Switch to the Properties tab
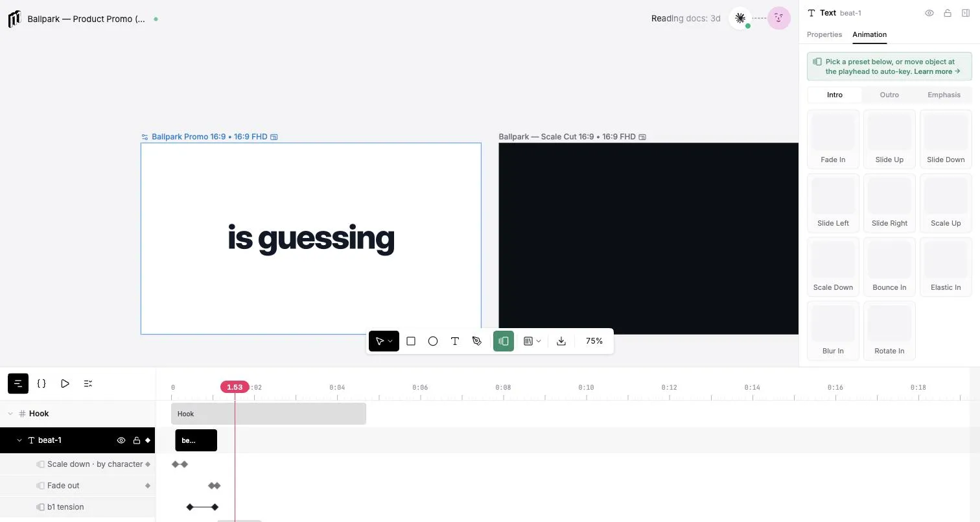This screenshot has height=522, width=980. click(x=824, y=34)
